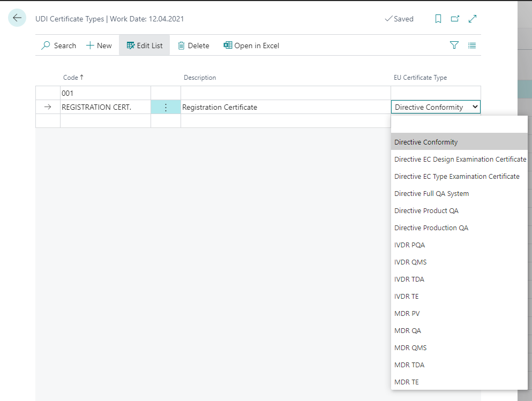Screen dimensions: 532x401
Task: Select the code cell 001
Action: [x=105, y=93]
